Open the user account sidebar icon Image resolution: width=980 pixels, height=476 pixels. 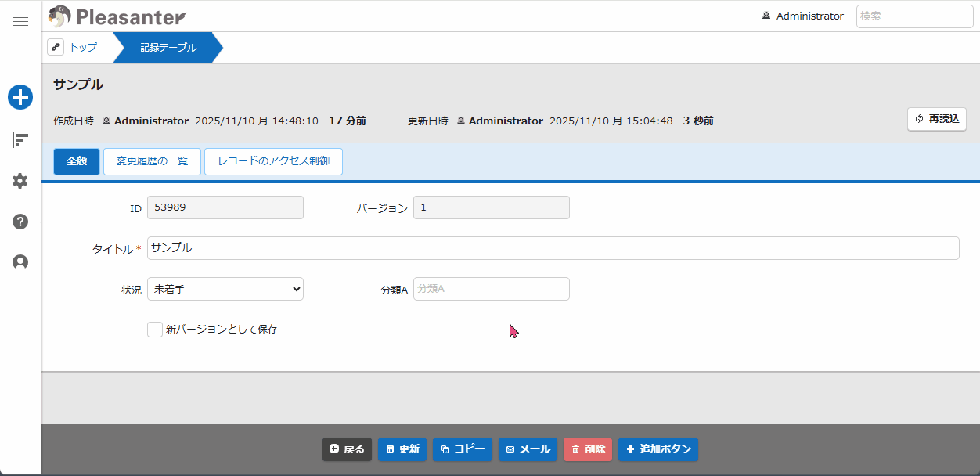click(x=20, y=262)
